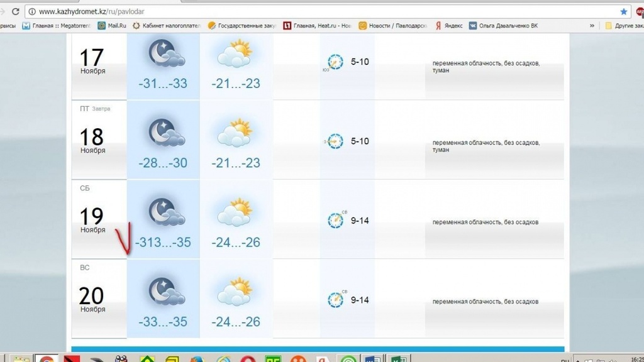Expand hidden bookmarks with the double chevron
The image size is (644, 362).
592,26
